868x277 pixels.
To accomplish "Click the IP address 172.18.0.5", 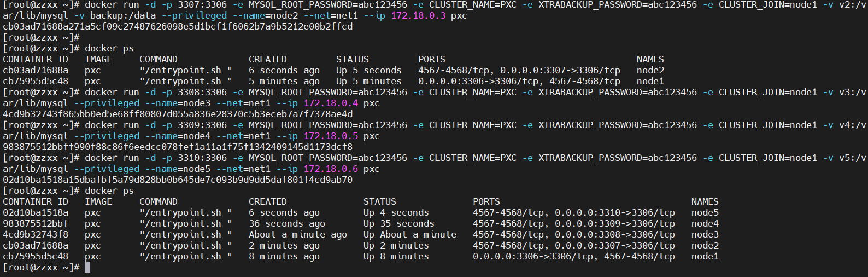I will [x=331, y=136].
